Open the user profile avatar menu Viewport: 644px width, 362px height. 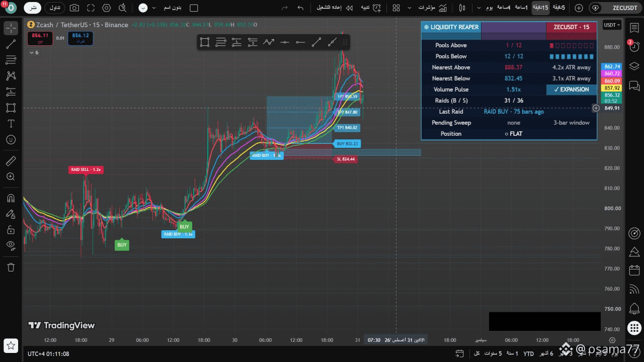pos(10,8)
